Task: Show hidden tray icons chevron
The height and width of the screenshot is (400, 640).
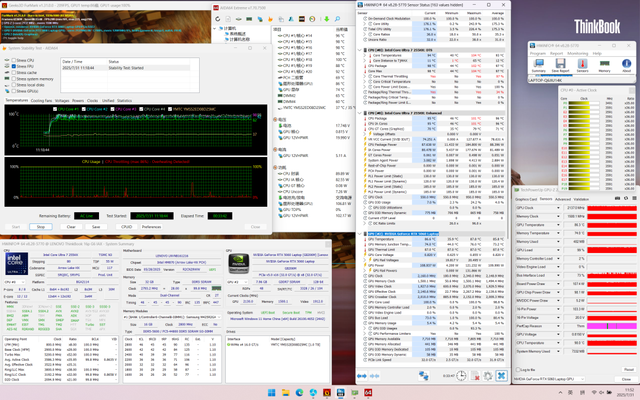Action: click(560, 393)
